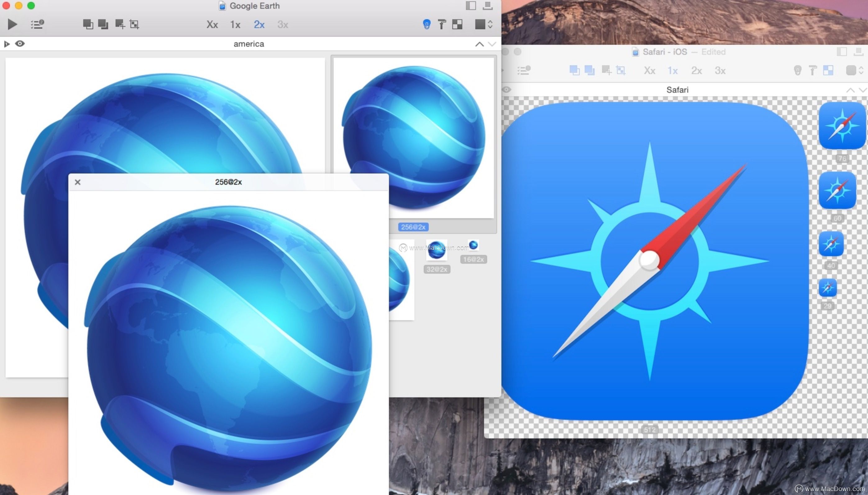Toggle the sidebar panel icon in Google Earth title bar
The image size is (868, 495).
tap(471, 5)
